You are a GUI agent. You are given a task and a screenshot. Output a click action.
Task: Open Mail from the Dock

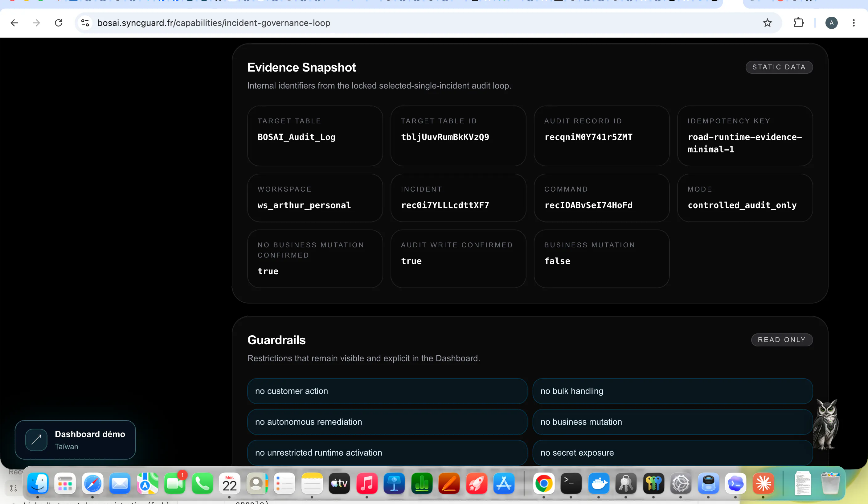pyautogui.click(x=120, y=483)
